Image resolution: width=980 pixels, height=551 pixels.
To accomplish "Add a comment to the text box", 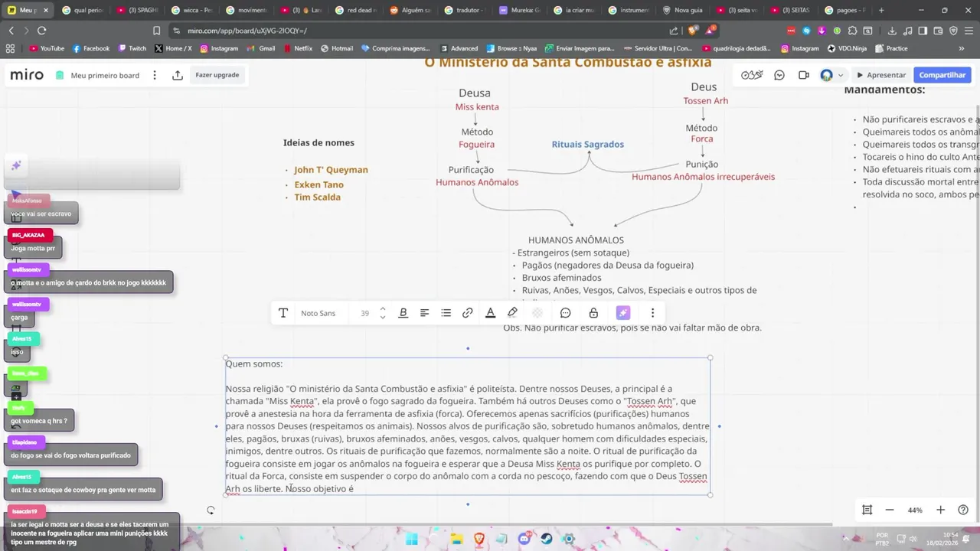I will pos(566,313).
